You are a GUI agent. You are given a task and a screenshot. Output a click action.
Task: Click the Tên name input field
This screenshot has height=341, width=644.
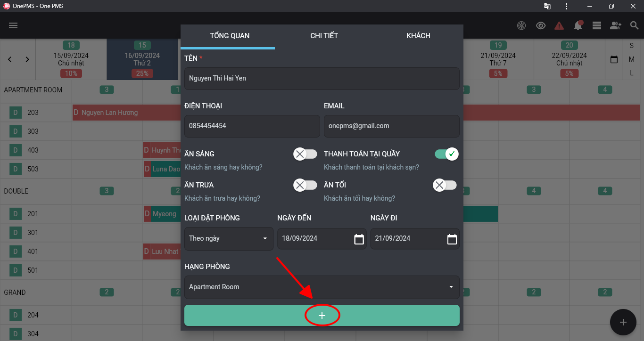(x=322, y=78)
